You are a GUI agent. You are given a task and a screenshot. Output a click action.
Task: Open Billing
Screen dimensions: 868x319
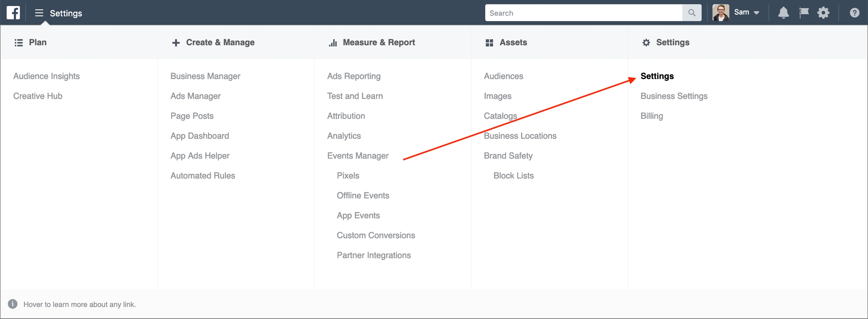tap(652, 116)
